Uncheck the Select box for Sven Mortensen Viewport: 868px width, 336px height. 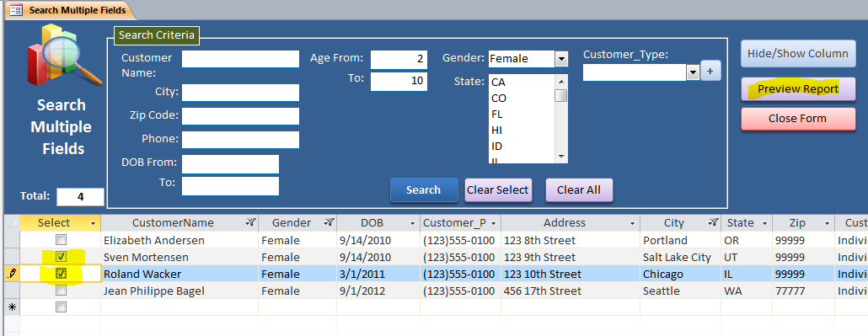[x=61, y=257]
